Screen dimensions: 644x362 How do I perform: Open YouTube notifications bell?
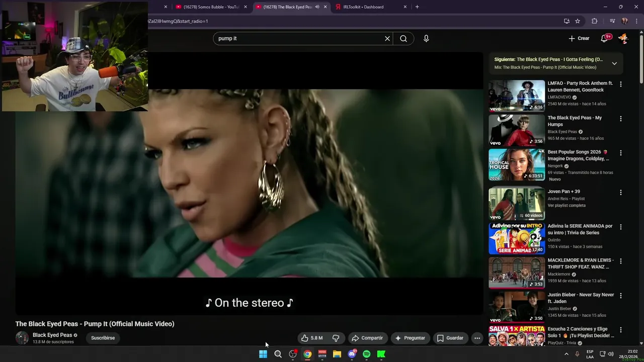click(605, 38)
